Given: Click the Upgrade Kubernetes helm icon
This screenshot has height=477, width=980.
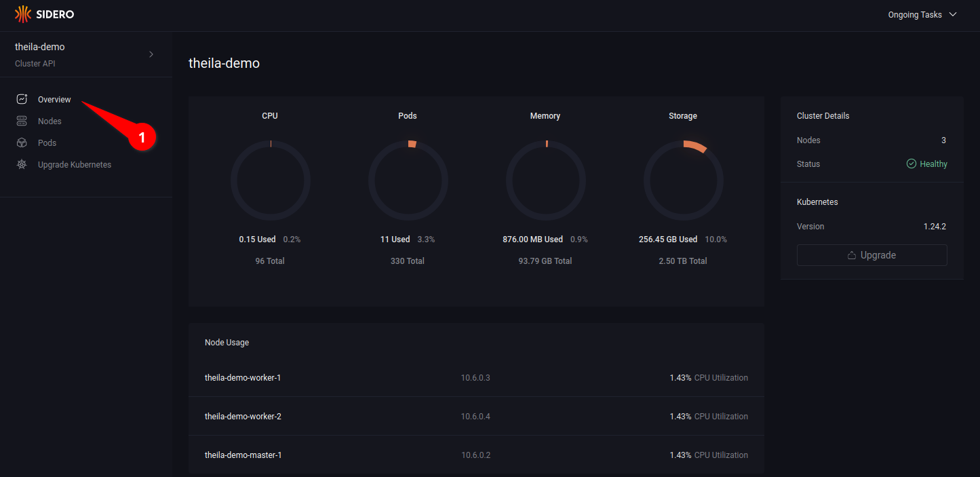Looking at the screenshot, I should click(x=22, y=164).
